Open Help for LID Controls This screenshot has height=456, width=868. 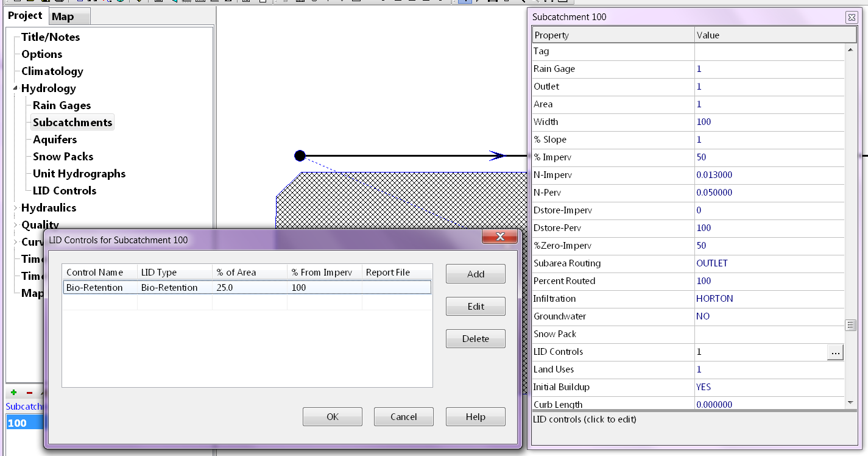point(475,416)
